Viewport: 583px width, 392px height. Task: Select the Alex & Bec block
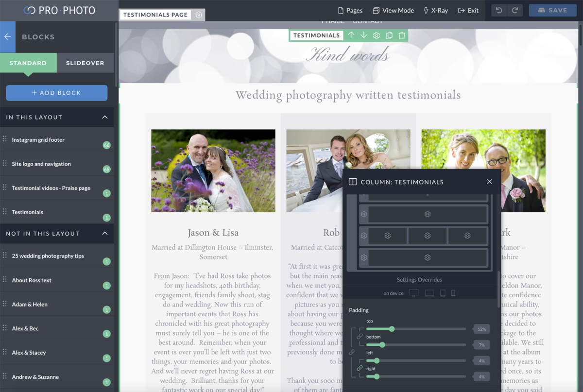pos(57,328)
